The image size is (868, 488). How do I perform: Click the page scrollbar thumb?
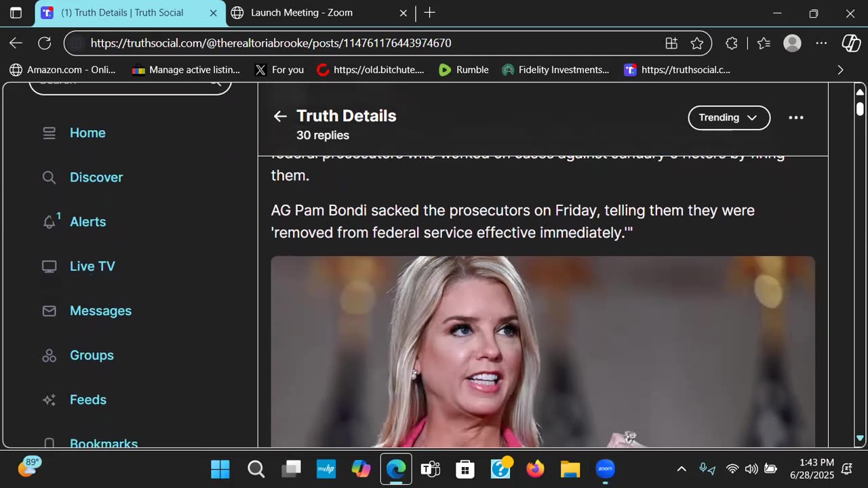[860, 108]
